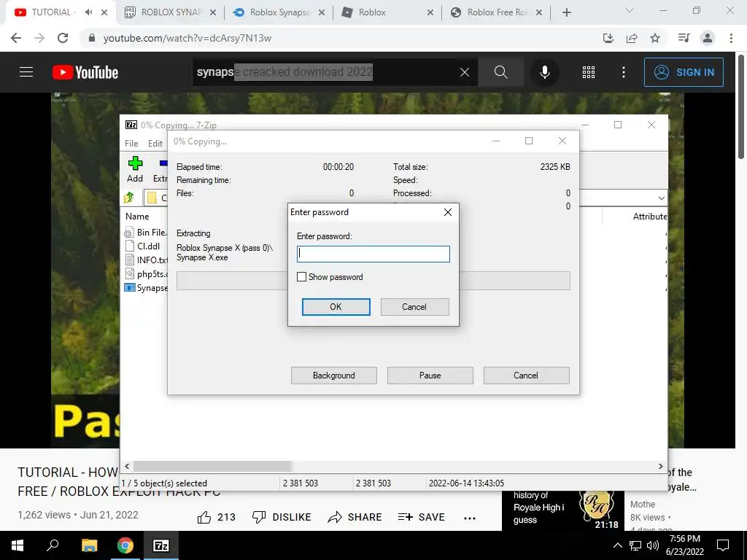The image size is (747, 560).
Task: Open a new Chrome tab
Action: tap(566, 12)
